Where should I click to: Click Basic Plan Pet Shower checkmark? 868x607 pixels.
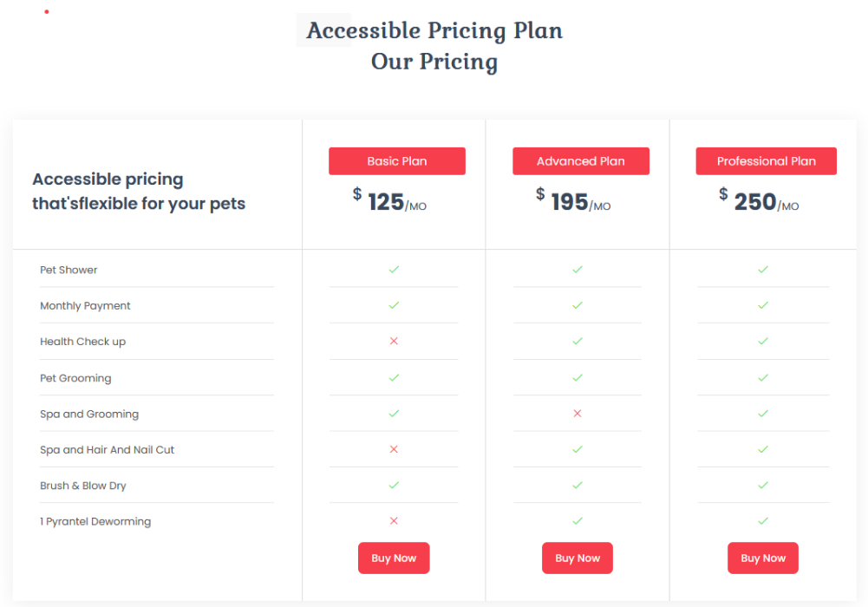(x=394, y=270)
